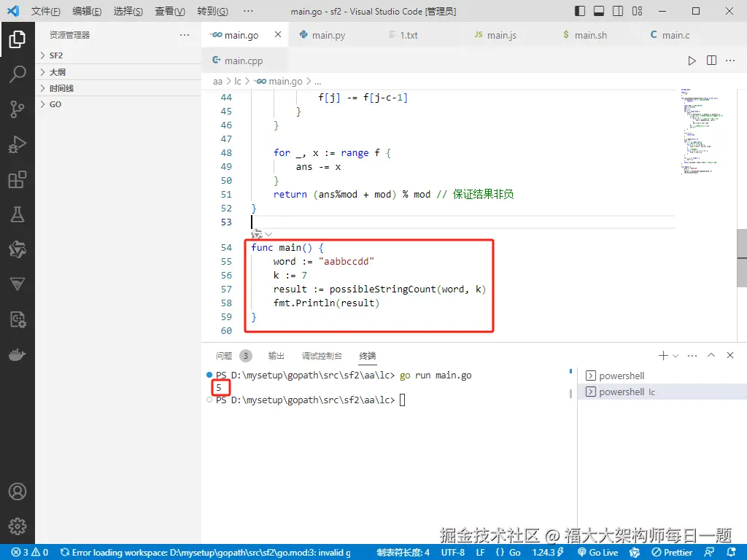Screen dimensions: 747x560
Task: Open Explorer panel more actions ellipsis
Action: tap(185, 35)
